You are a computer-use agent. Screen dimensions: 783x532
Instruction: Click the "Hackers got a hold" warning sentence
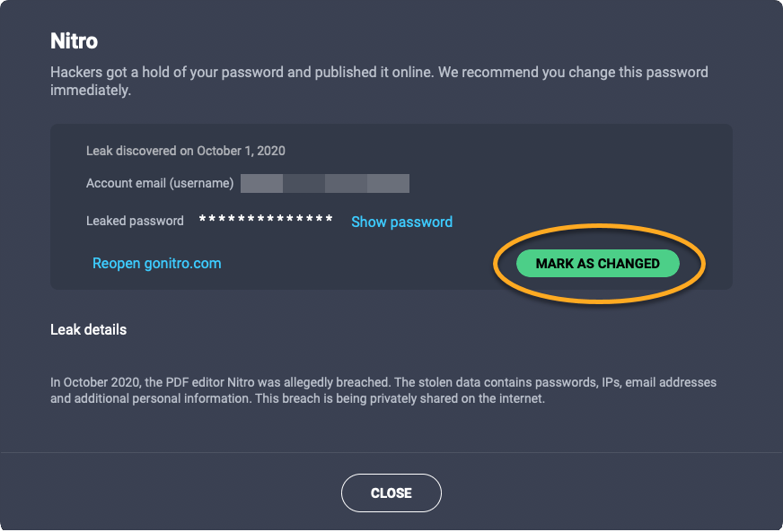(x=240, y=72)
